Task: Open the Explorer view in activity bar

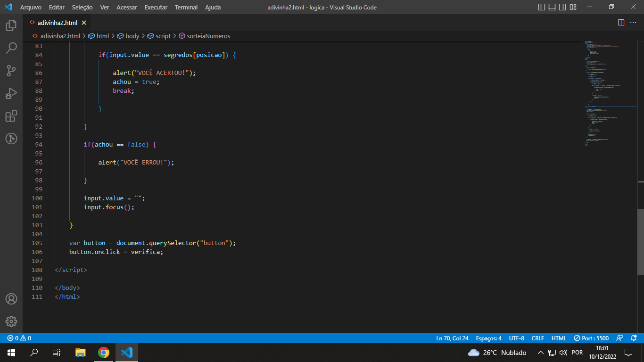Action: (11, 25)
